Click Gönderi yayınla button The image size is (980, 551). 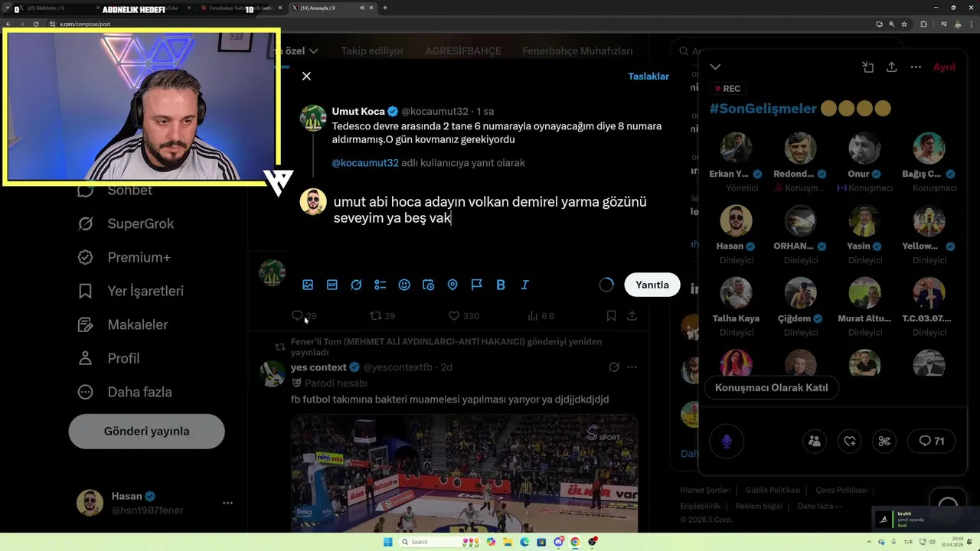tap(146, 432)
